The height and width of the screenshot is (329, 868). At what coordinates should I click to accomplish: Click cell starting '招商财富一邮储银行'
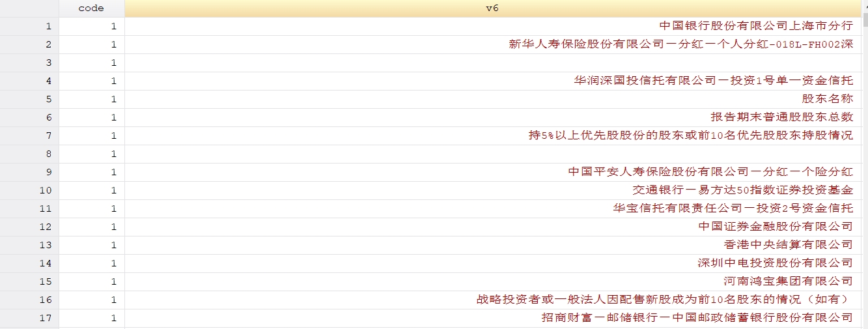(493, 318)
